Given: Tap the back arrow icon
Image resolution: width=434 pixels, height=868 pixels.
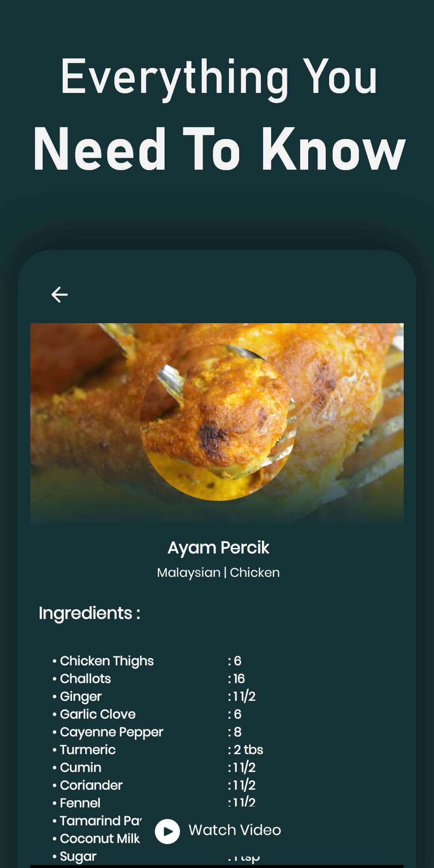Looking at the screenshot, I should point(59,295).
